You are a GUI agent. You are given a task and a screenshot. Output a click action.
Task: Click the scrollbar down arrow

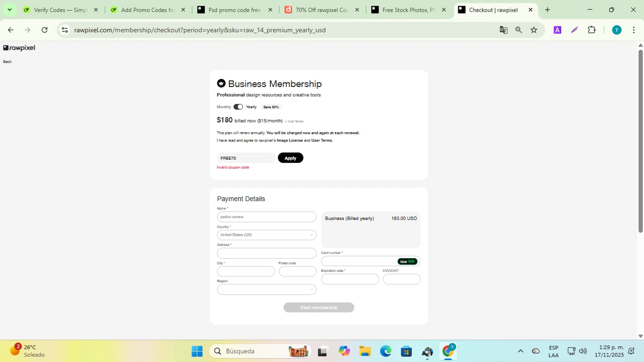tap(641, 336)
